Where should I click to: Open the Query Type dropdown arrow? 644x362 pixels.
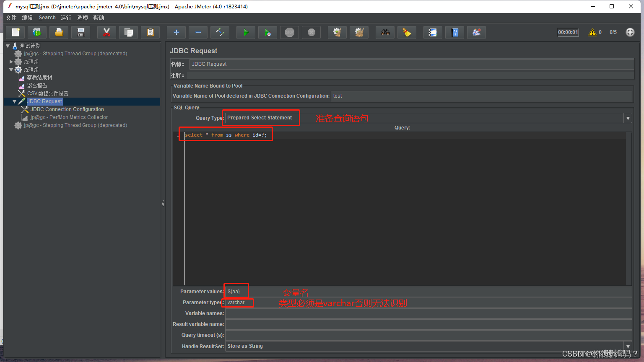628,118
